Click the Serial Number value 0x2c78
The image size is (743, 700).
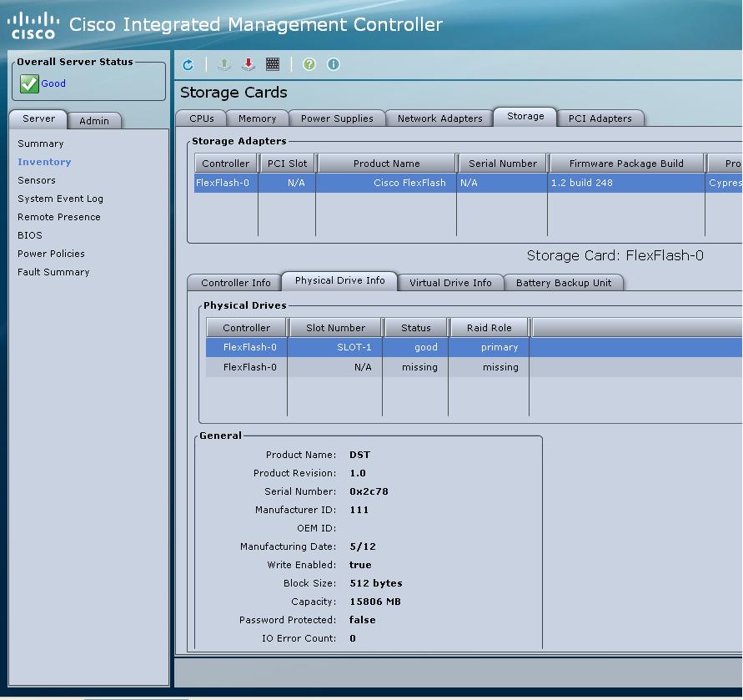pos(369,491)
